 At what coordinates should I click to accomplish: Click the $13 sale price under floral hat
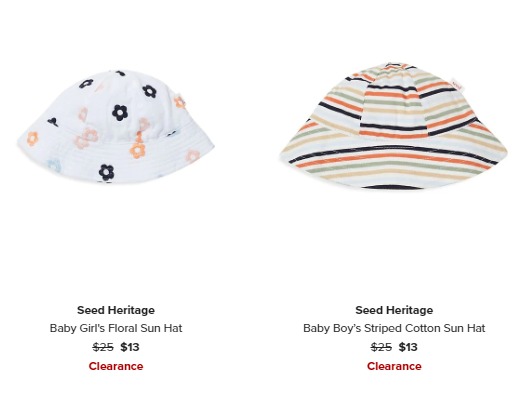130,347
